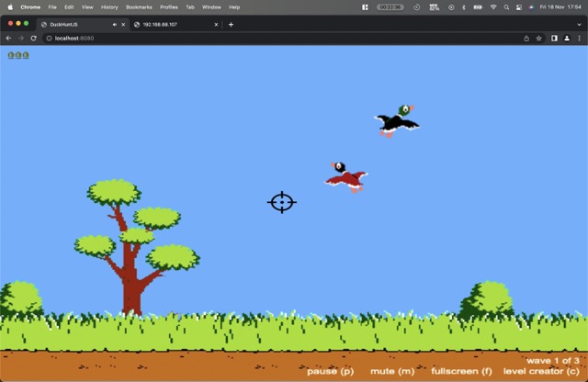The image size is (588, 382).
Task: Toggle the Chrome side panel icon
Action: coord(554,39)
